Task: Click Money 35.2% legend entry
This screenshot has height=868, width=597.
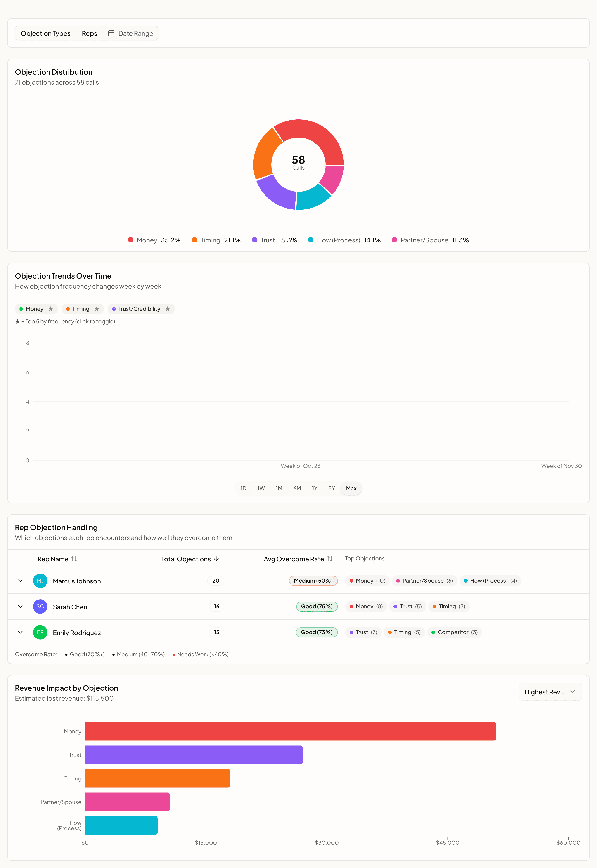Action: (154, 240)
